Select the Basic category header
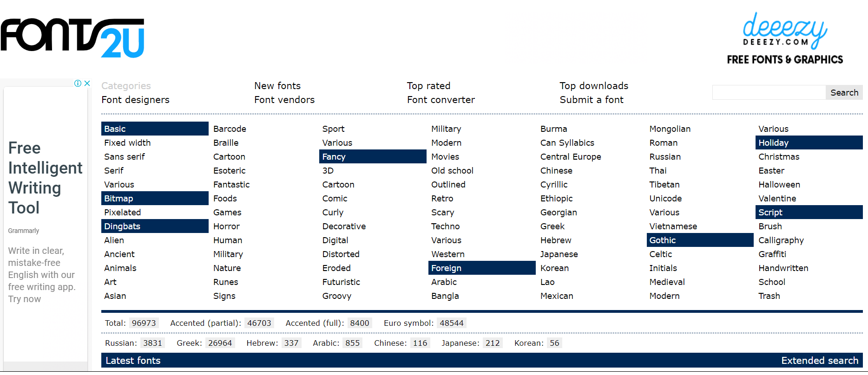 155,129
